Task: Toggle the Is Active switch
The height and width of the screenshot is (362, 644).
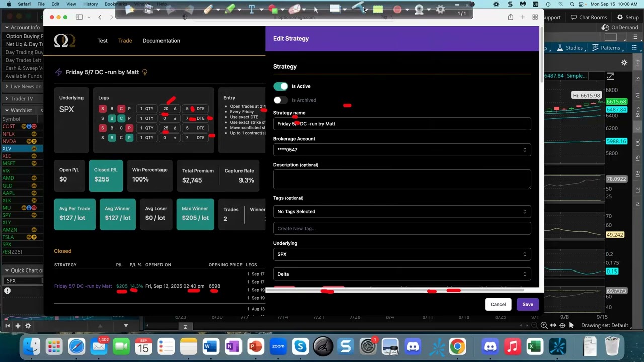Action: [x=281, y=86]
